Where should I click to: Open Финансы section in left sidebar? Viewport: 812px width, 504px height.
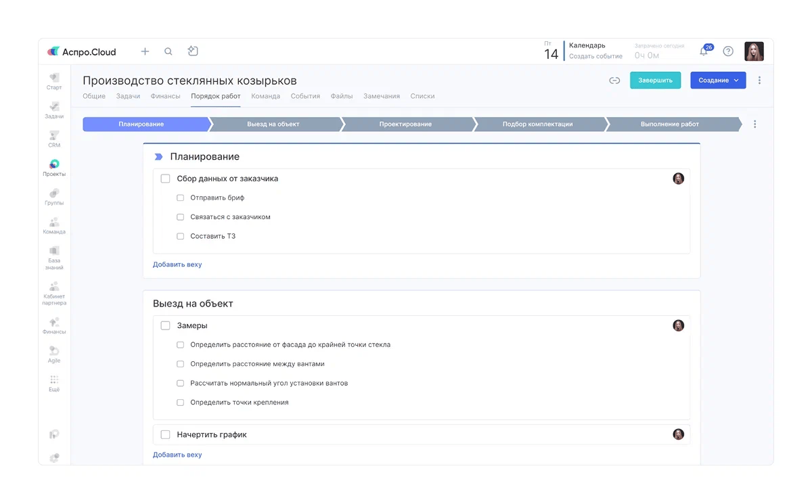[x=54, y=325]
